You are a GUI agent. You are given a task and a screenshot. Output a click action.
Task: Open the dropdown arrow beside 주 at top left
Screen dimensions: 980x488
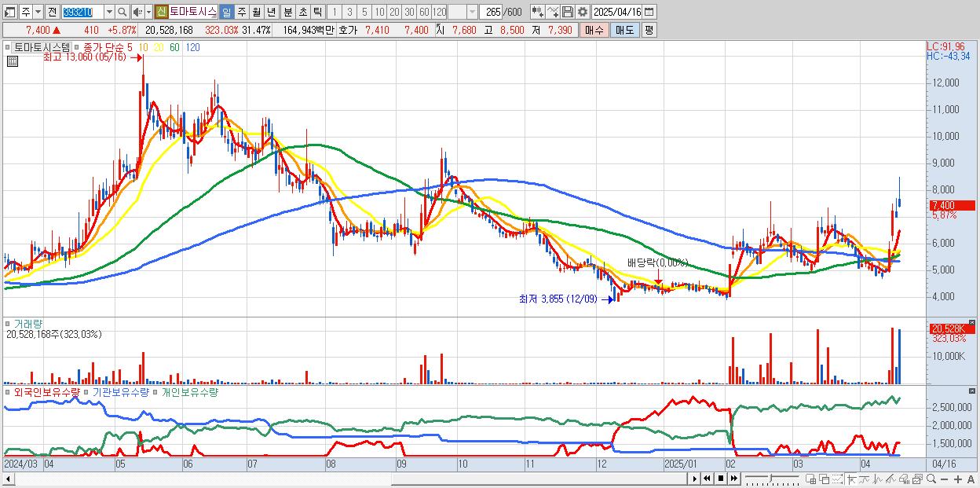[38, 12]
